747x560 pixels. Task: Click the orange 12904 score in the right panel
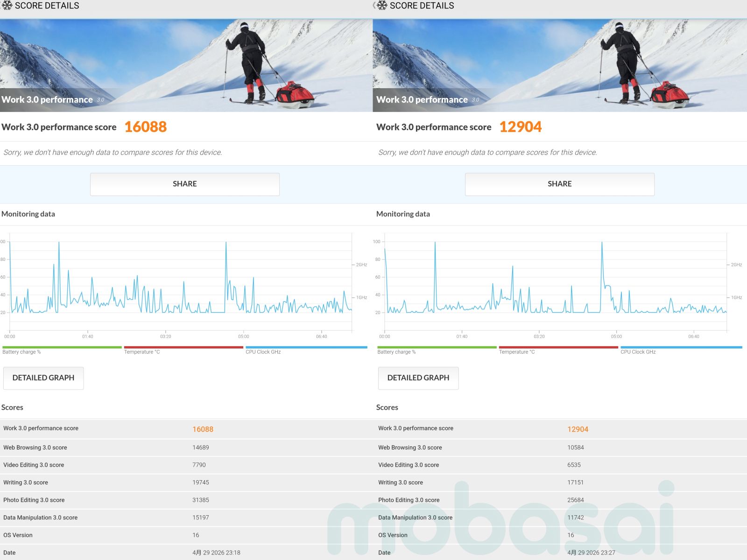pos(520,127)
